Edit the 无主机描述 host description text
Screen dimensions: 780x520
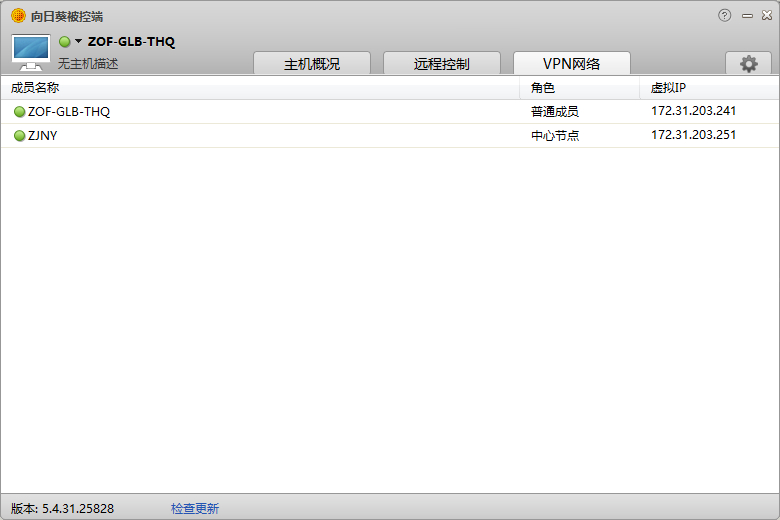88,63
